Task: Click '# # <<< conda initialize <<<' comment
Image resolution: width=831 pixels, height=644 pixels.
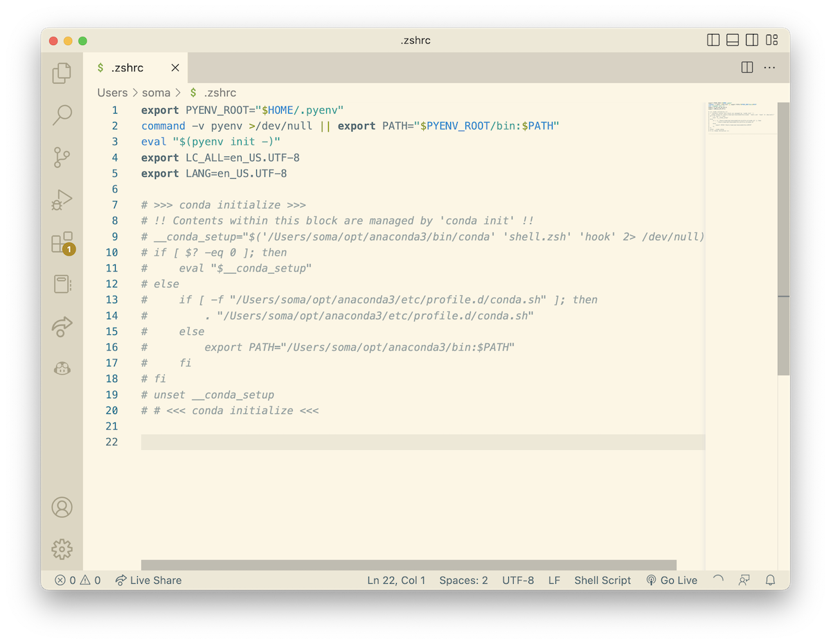Action: point(230,411)
